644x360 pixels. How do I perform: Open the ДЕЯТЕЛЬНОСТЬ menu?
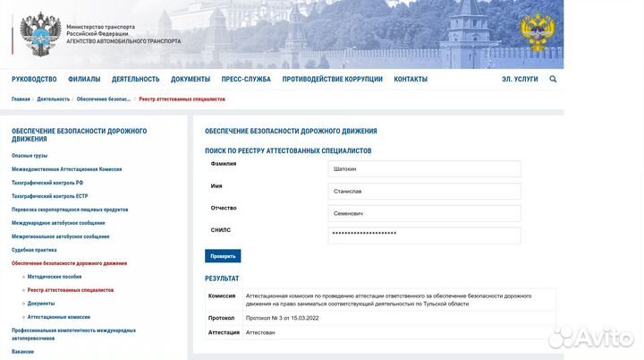point(136,79)
